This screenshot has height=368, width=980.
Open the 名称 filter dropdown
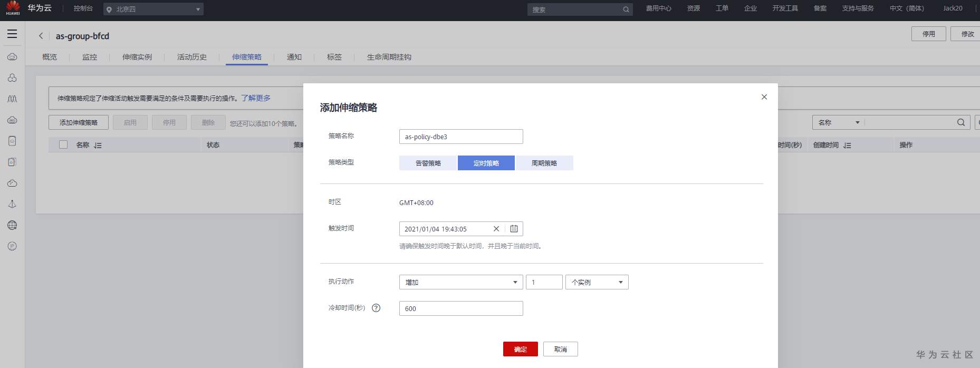click(839, 122)
